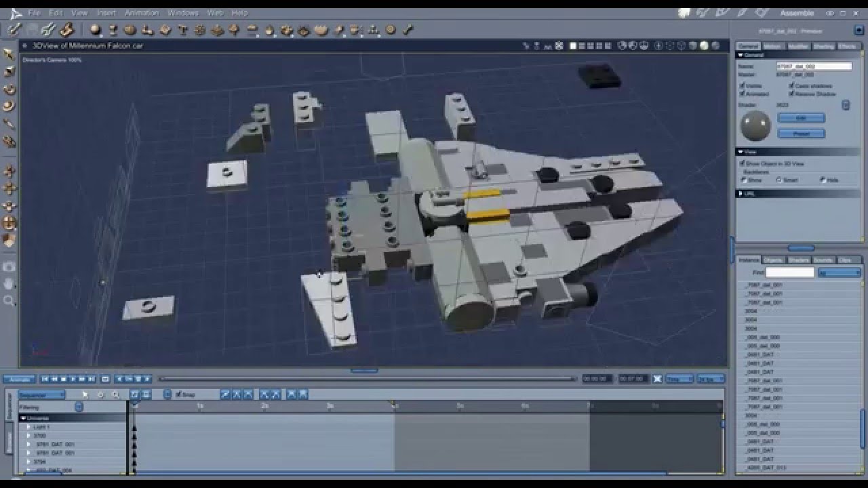Switch to the Motion properties tab
This screenshot has width=868, height=488.
click(773, 46)
